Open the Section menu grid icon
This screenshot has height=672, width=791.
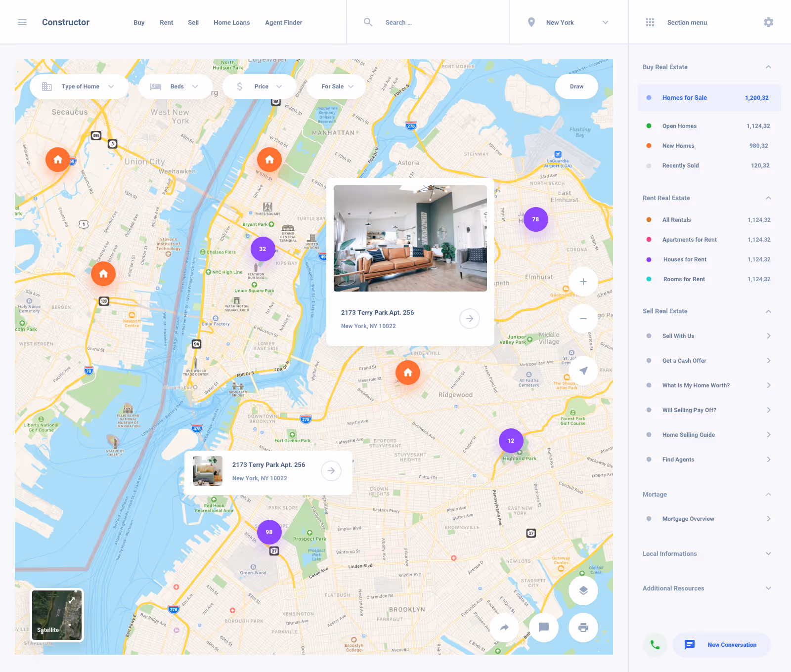650,22
